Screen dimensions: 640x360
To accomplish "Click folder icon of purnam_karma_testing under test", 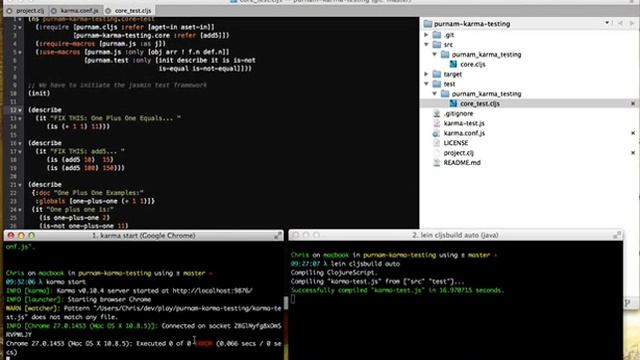I will pyautogui.click(x=445, y=93).
